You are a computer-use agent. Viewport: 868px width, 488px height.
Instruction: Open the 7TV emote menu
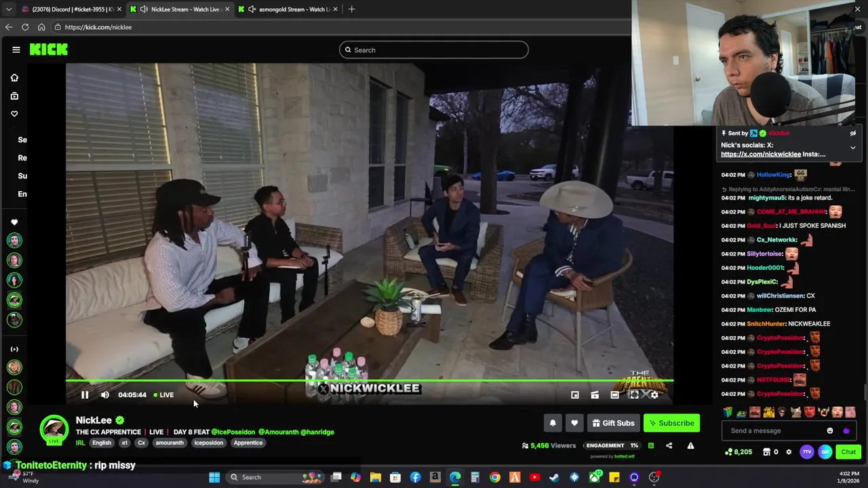tap(807, 452)
